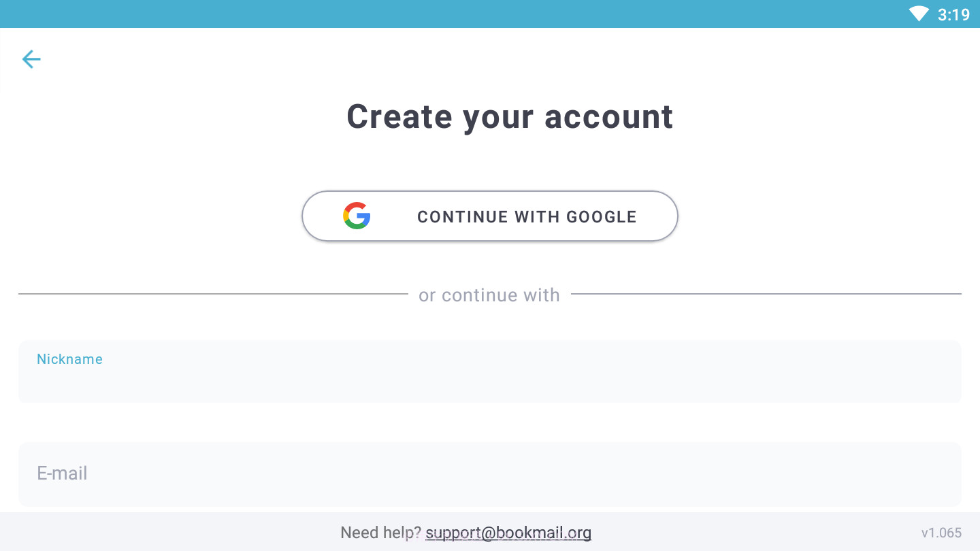The width and height of the screenshot is (980, 551).
Task: Tap the v1.065 version label
Action: [x=941, y=533]
